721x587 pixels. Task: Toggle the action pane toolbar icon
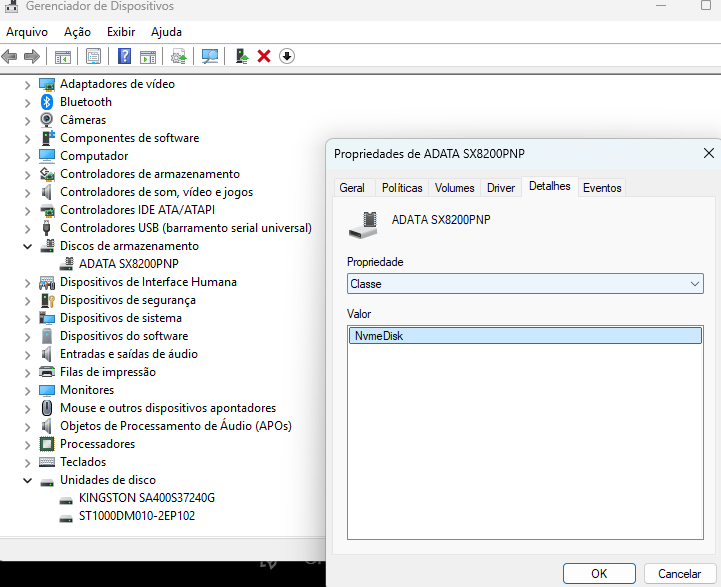click(x=148, y=57)
